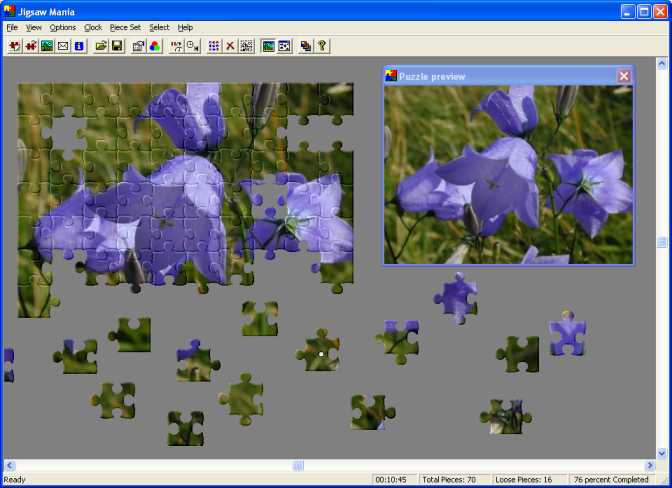Open a saved puzzle with folder icon
Viewport: 672px width, 488px height.
101,46
